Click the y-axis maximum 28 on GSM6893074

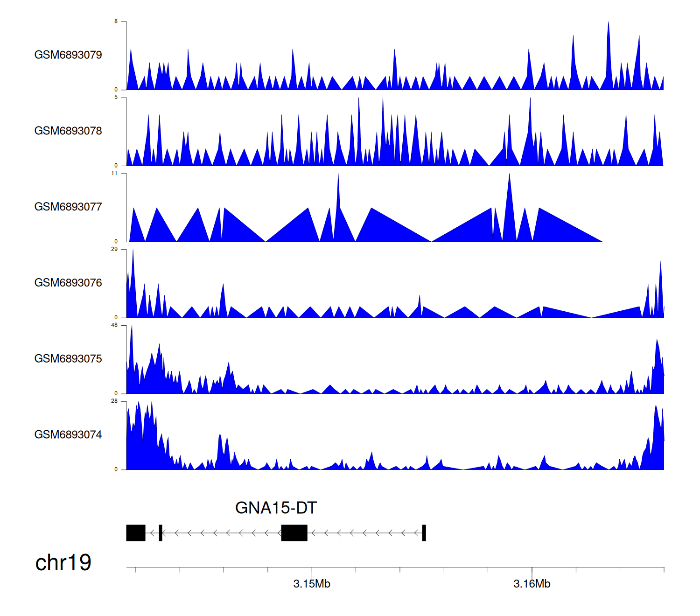pos(114,401)
